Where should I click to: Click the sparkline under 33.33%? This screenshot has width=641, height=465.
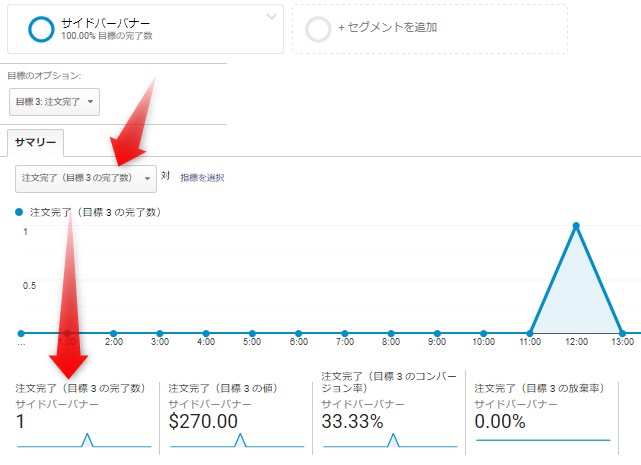[x=390, y=441]
